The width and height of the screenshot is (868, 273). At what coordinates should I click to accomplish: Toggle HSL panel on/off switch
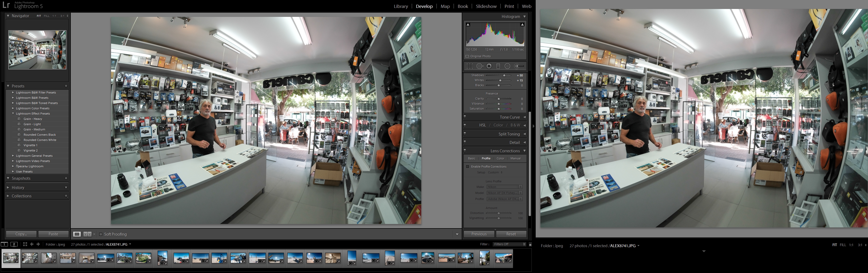(x=465, y=125)
